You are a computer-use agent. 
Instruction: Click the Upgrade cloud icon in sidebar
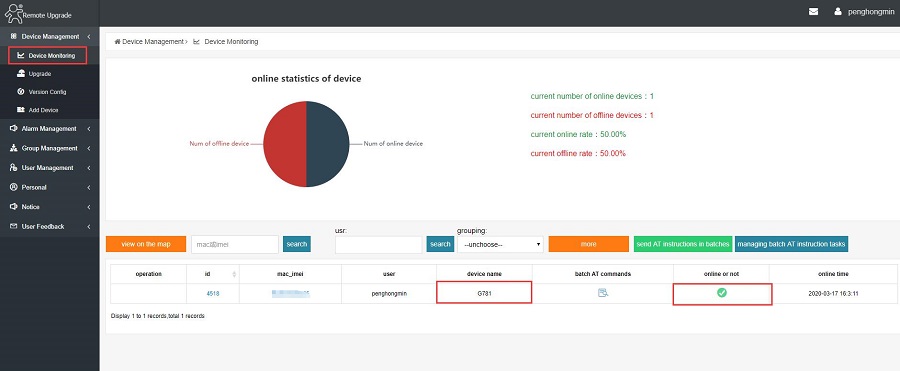coord(21,74)
